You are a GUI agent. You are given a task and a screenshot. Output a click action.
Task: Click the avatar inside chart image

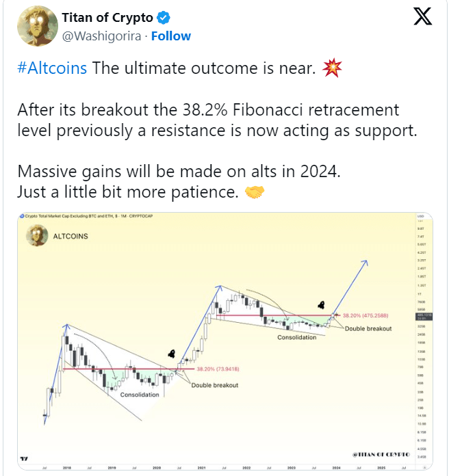[x=37, y=235]
